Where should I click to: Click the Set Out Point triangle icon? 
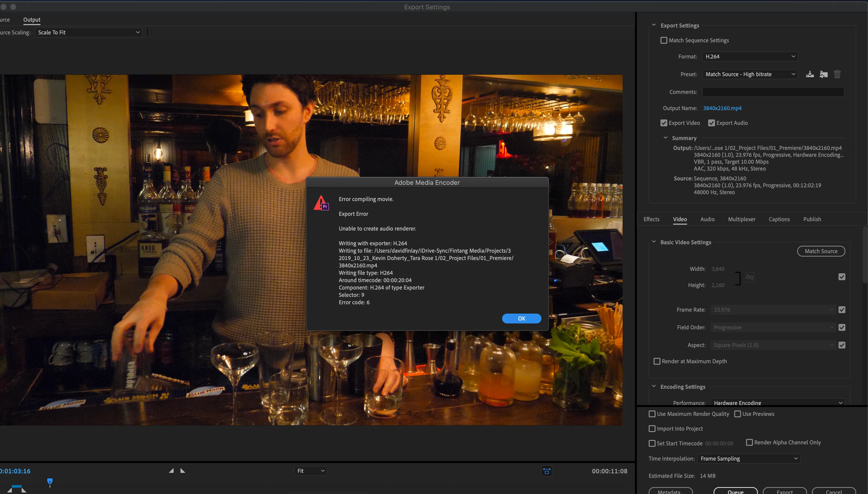click(x=183, y=471)
